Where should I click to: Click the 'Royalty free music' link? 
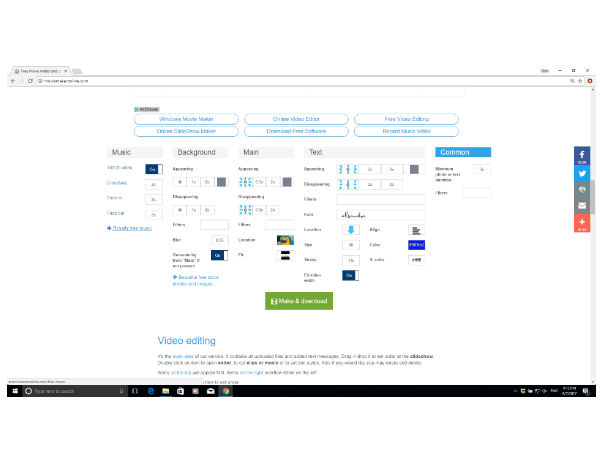[x=133, y=229]
